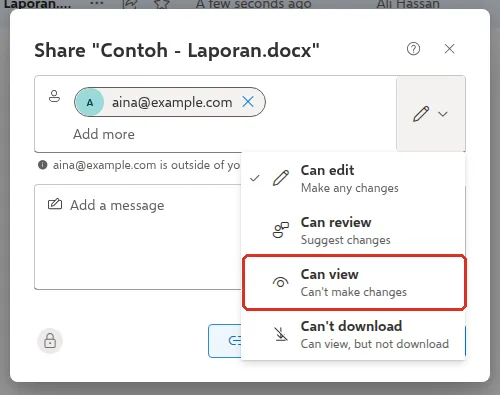Click the 'Ali Hassan' name behind the dialog
This screenshot has height=395, width=500.
pos(408,4)
